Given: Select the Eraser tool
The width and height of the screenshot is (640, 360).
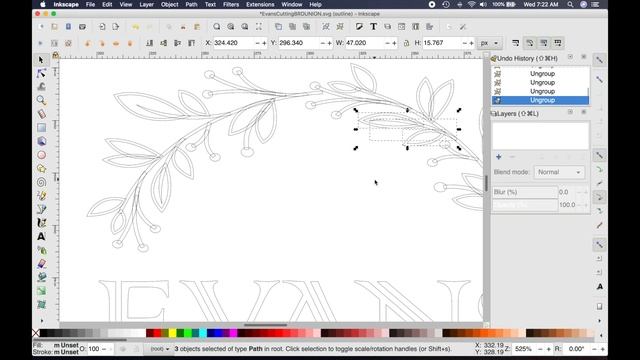Looking at the screenshot, I should tap(41, 264).
